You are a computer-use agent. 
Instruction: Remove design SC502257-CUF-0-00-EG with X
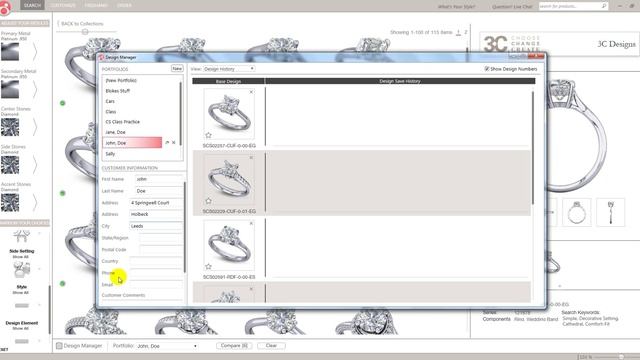click(251, 92)
